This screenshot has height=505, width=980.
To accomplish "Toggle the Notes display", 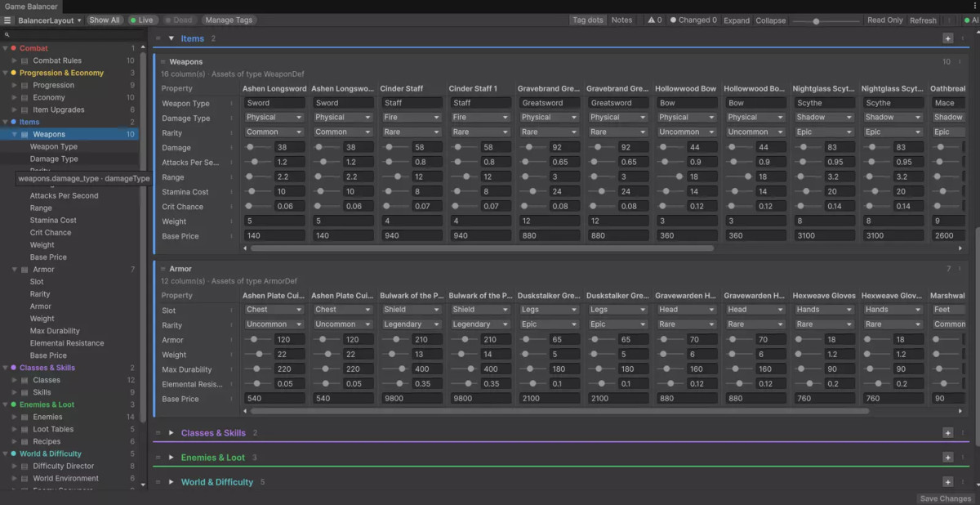I will 622,20.
